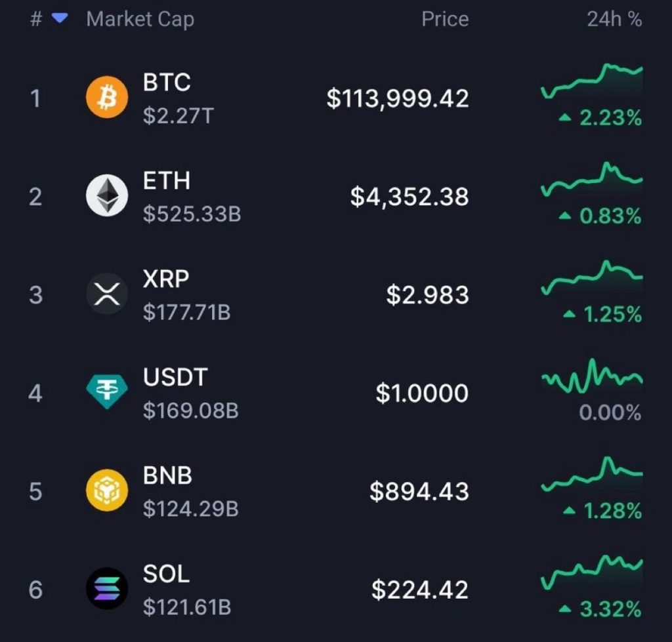Open the USDT 24h sparkline chart
The width and height of the screenshot is (672, 642).
[591, 375]
